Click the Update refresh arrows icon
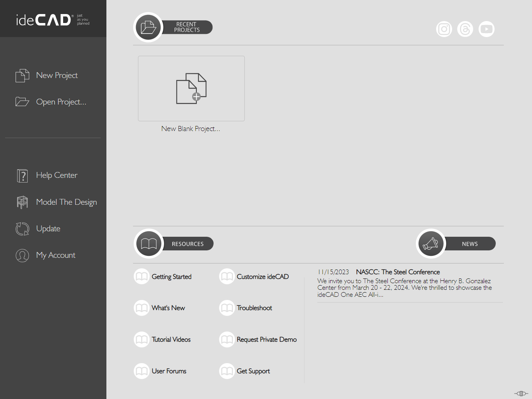The image size is (532, 399). coord(22,229)
